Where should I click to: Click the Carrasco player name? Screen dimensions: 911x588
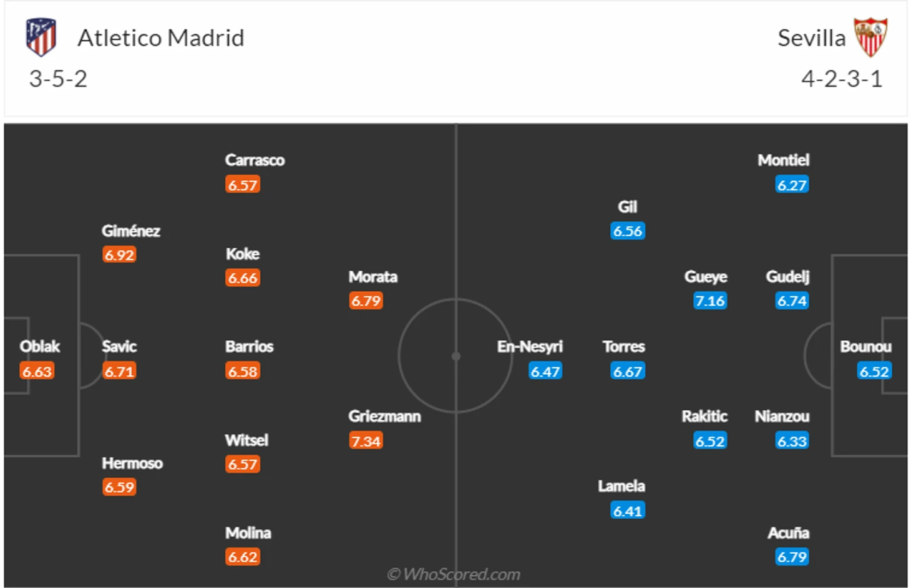pyautogui.click(x=255, y=160)
